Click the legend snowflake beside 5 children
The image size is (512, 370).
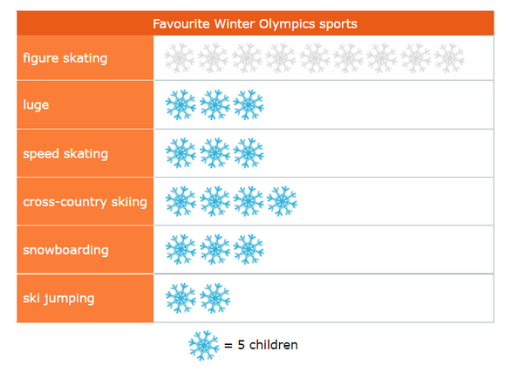(x=204, y=346)
